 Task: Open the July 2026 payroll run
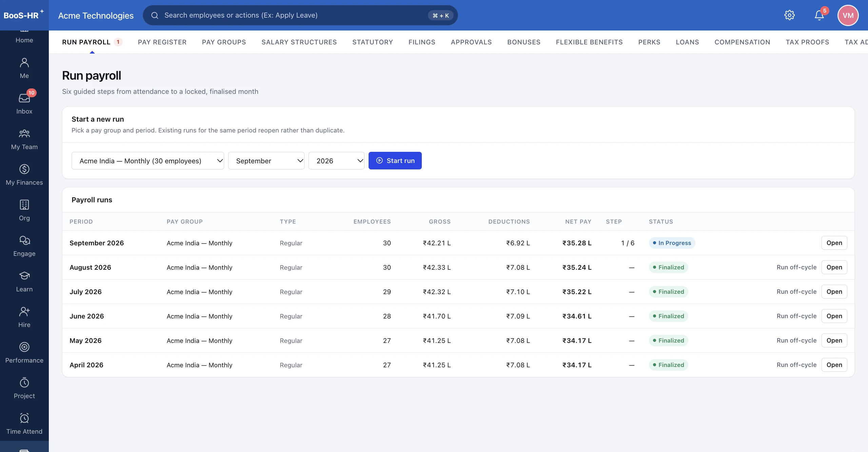[834, 292]
